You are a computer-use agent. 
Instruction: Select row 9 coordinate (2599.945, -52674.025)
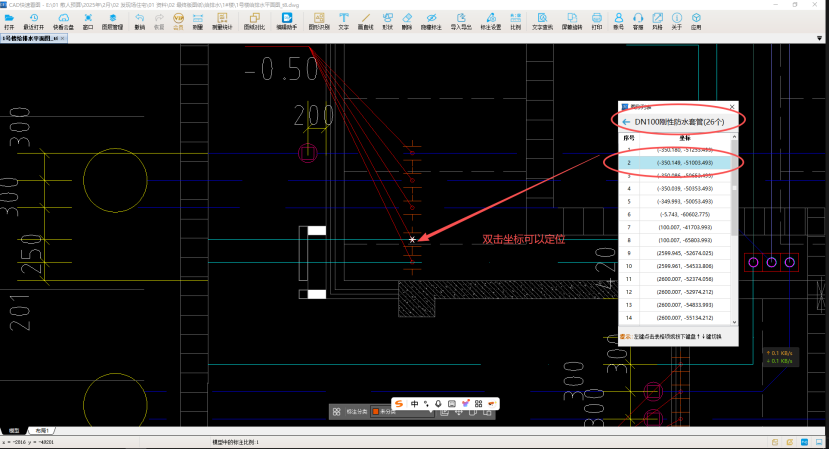point(674,253)
